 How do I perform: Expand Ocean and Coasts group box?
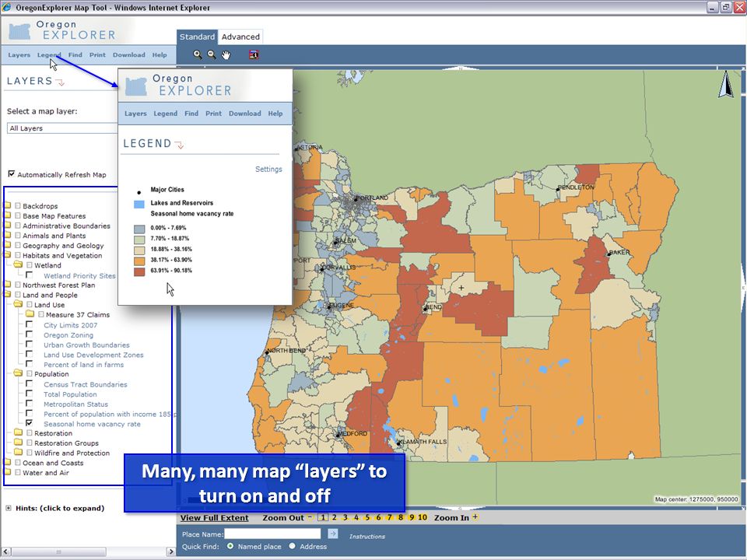pyautogui.click(x=18, y=462)
